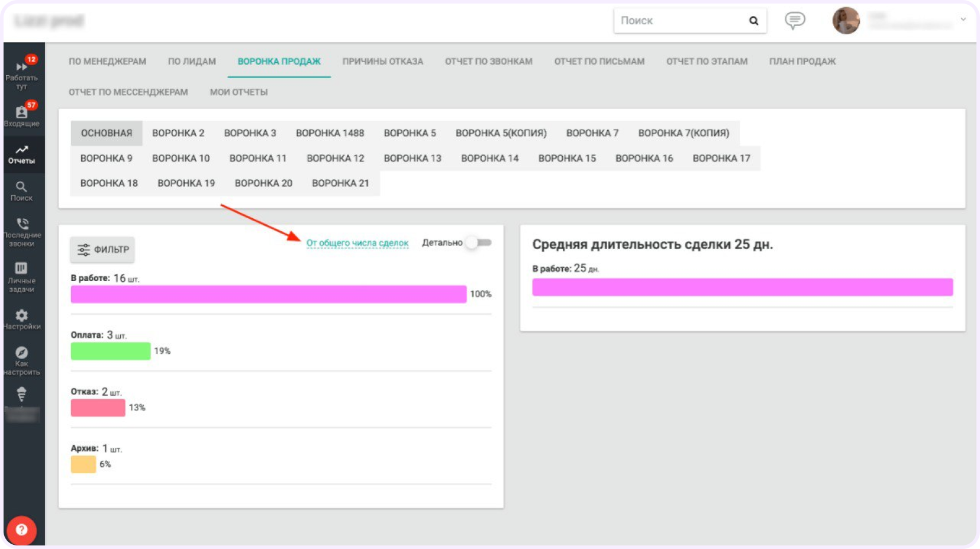Select ВОРОНКА 7 funnel
Viewport: 980px width, 549px height.
pos(592,133)
